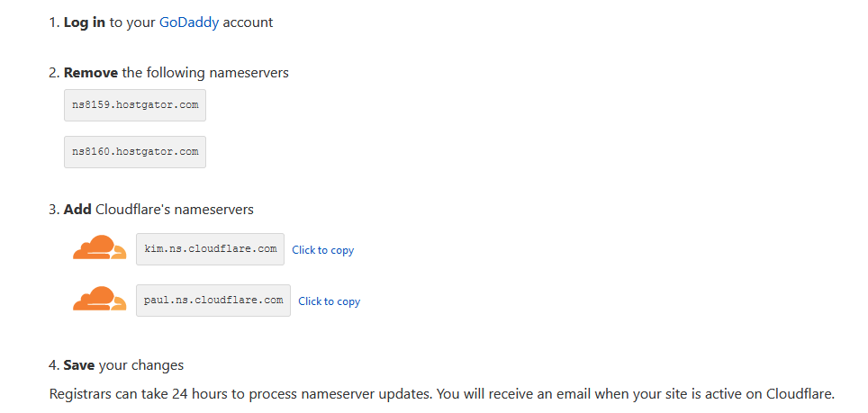This screenshot has width=868, height=413.
Task: Click the "Cloudflare's nameservers" text in step 3
Action: pyautogui.click(x=175, y=210)
